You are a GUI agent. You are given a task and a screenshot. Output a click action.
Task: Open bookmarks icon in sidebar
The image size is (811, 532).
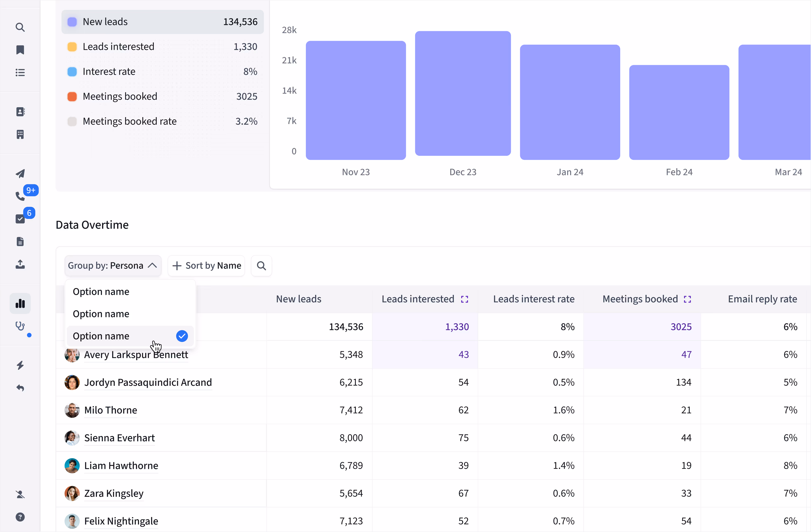[20, 50]
